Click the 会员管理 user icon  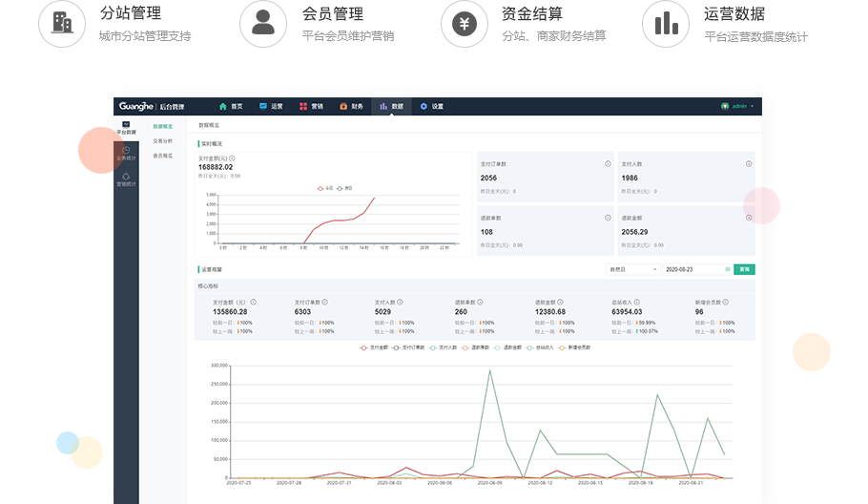click(263, 24)
